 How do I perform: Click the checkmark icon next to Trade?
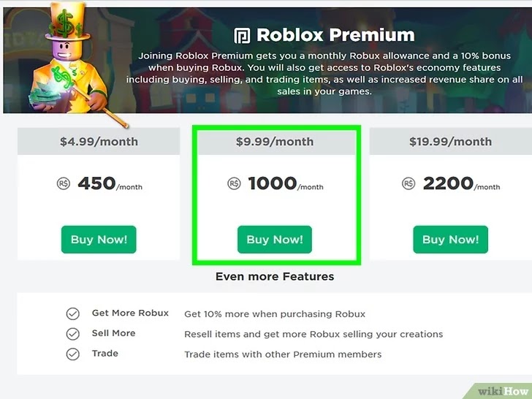pos(72,354)
